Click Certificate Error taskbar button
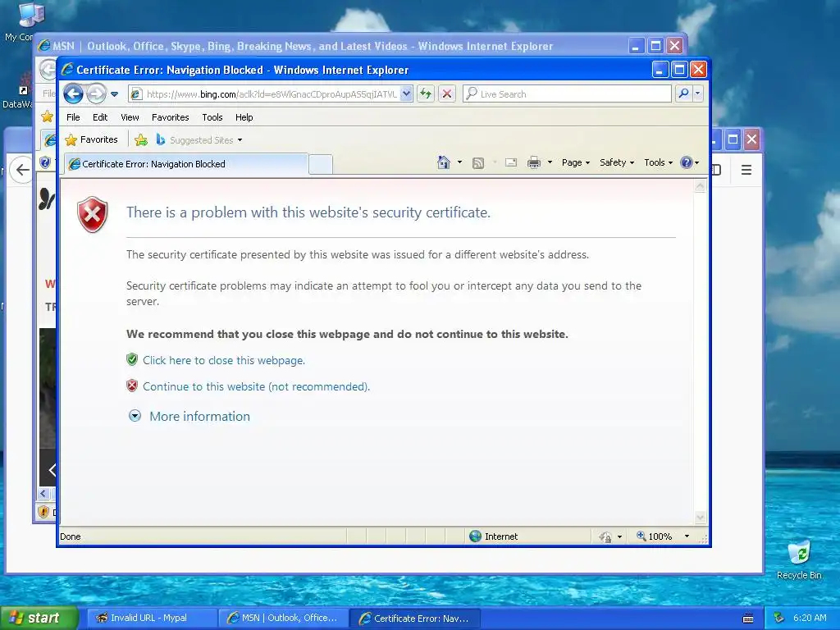Screen dimensions: 840x630 tap(415, 619)
